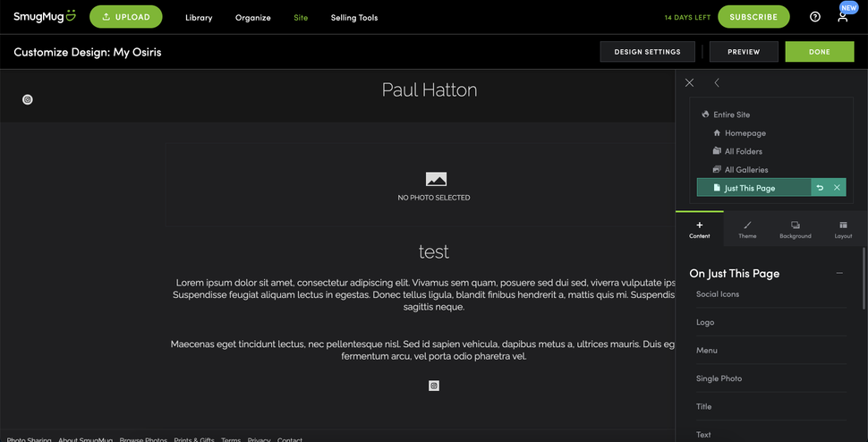868x442 pixels.
Task: Click the social icon under the text block
Action: pyautogui.click(x=434, y=386)
